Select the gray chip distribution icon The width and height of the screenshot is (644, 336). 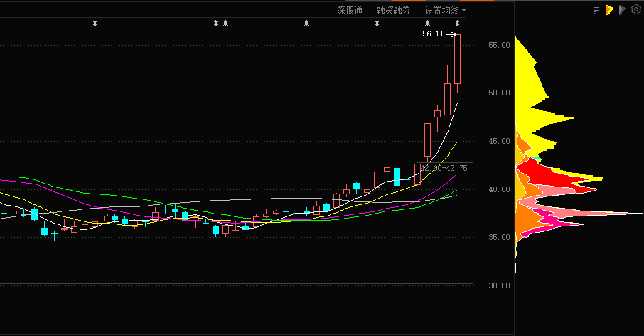623,9
